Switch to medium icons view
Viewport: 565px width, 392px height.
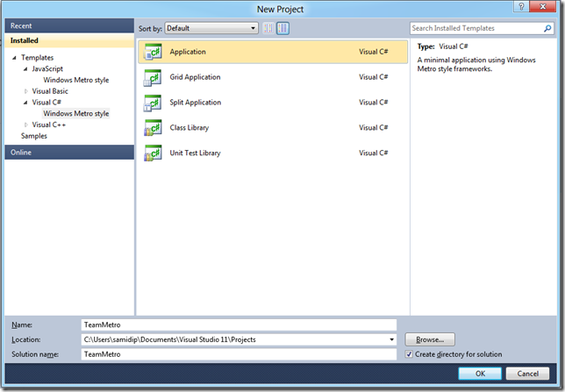coord(283,29)
